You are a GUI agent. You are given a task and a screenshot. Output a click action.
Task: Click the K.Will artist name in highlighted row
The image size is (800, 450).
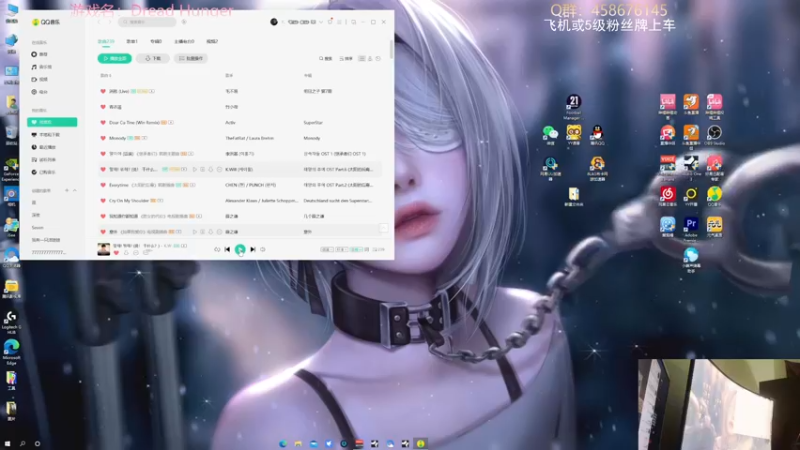pyautogui.click(x=239, y=169)
